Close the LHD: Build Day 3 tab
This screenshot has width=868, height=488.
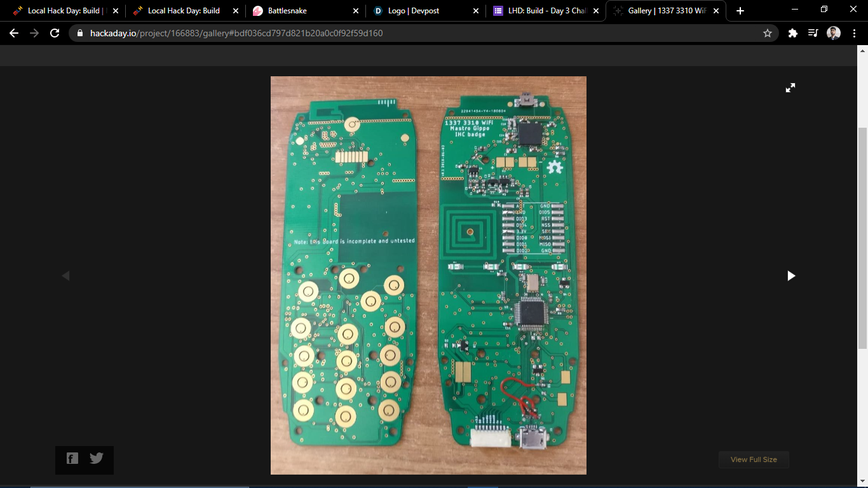tap(596, 11)
